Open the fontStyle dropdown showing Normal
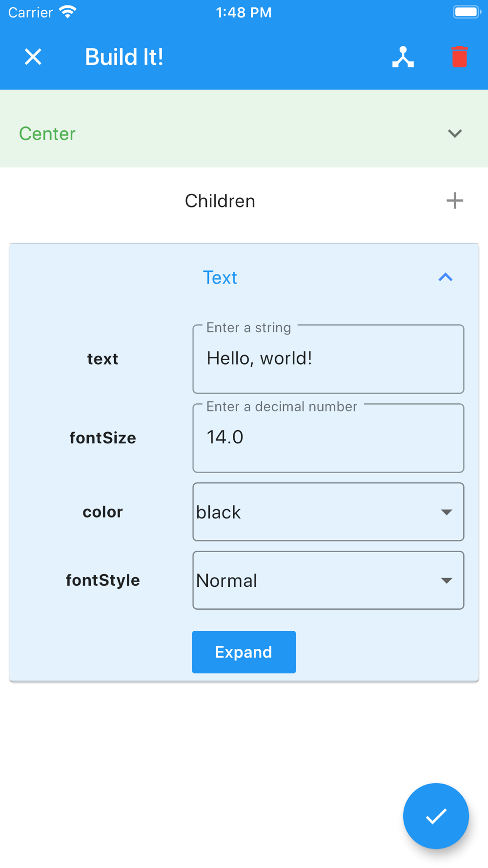 pos(328,580)
